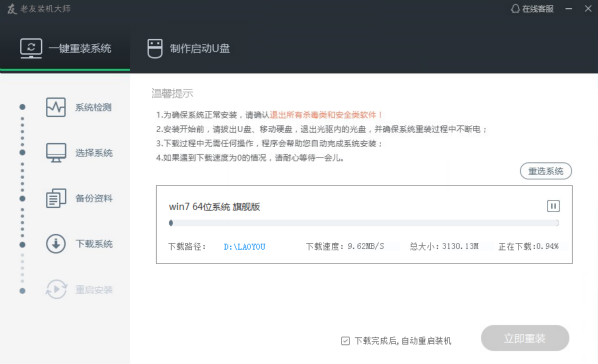Click the 备份资料 documents icon
The height and width of the screenshot is (364, 598).
click(x=56, y=198)
